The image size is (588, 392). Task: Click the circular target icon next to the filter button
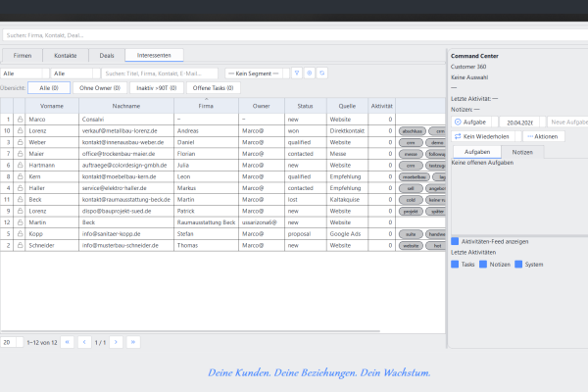310,73
